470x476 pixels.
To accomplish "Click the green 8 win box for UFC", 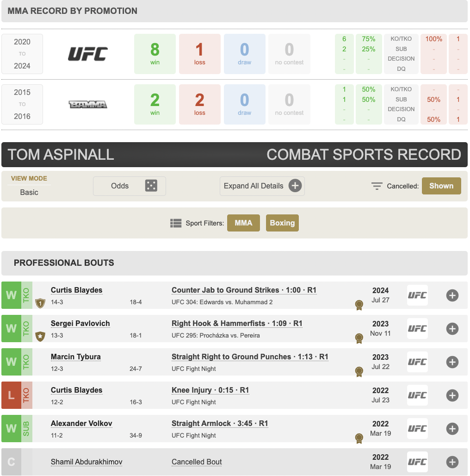I will [x=155, y=54].
